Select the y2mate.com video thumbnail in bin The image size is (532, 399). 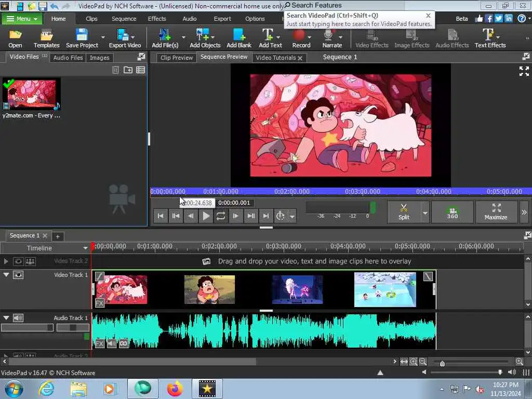[x=32, y=95]
